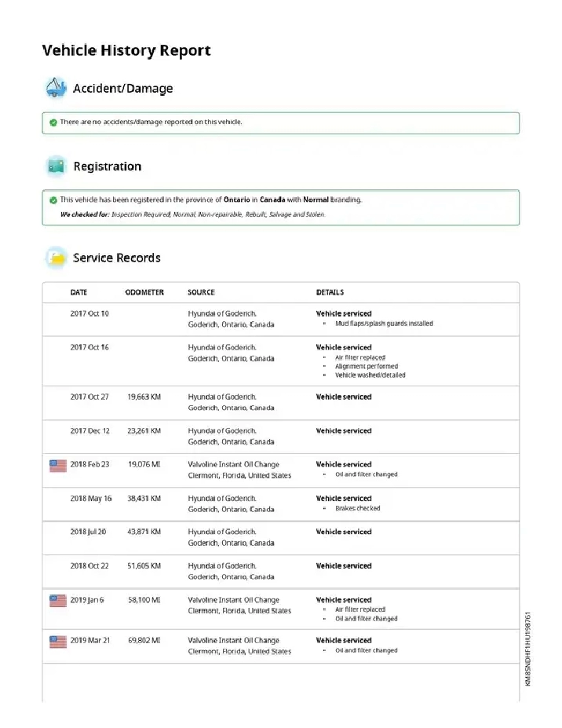
Task: Click the Accident/Damage car crash icon
Action: (x=55, y=88)
